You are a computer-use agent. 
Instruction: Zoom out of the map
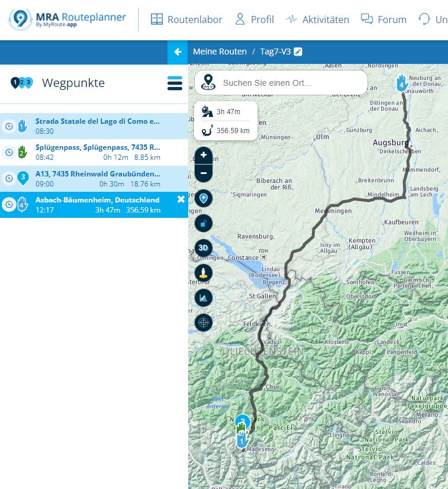pyautogui.click(x=204, y=173)
